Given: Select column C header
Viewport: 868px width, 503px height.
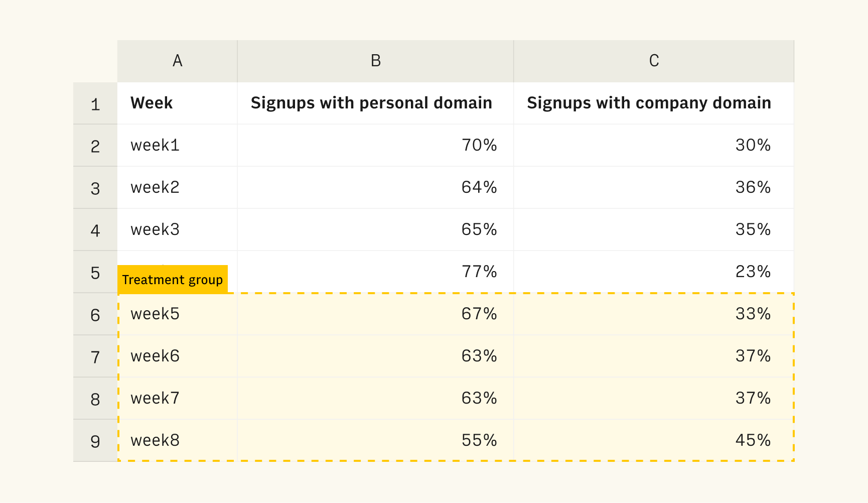Looking at the screenshot, I should point(654,61).
